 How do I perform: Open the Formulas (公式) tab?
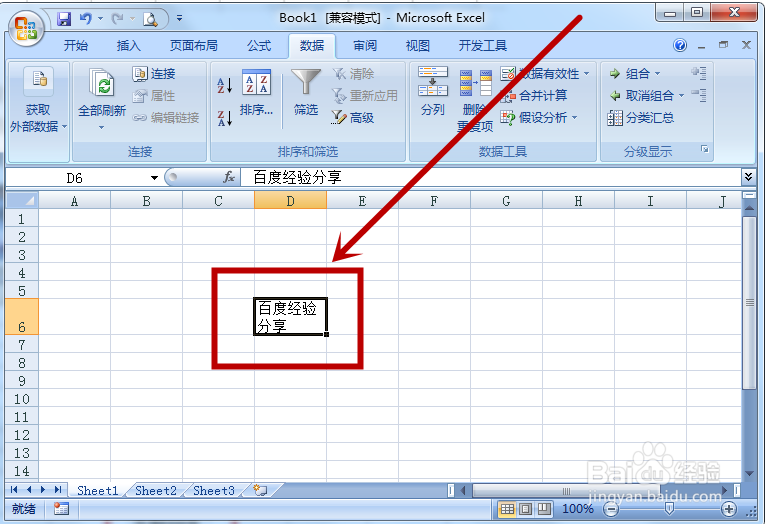(259, 46)
